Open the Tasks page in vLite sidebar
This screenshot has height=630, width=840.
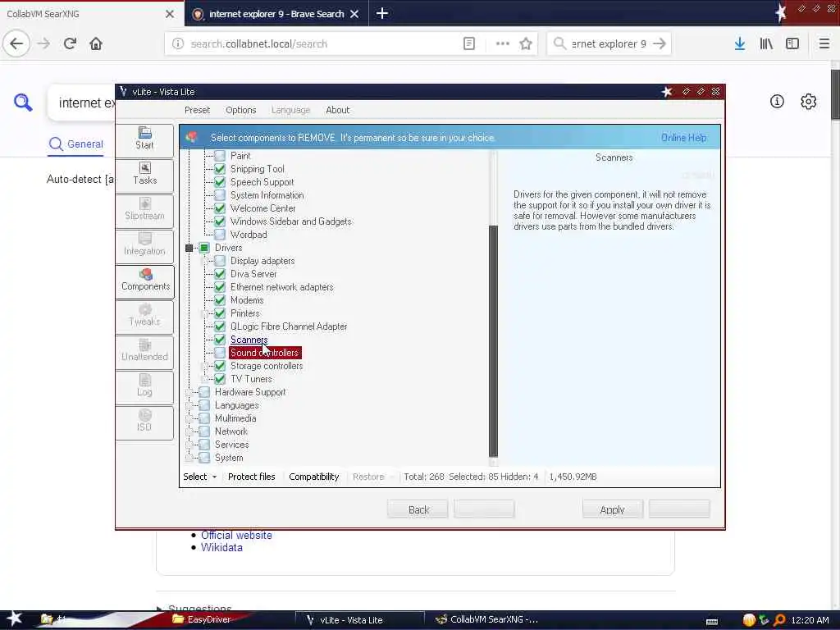click(144, 176)
